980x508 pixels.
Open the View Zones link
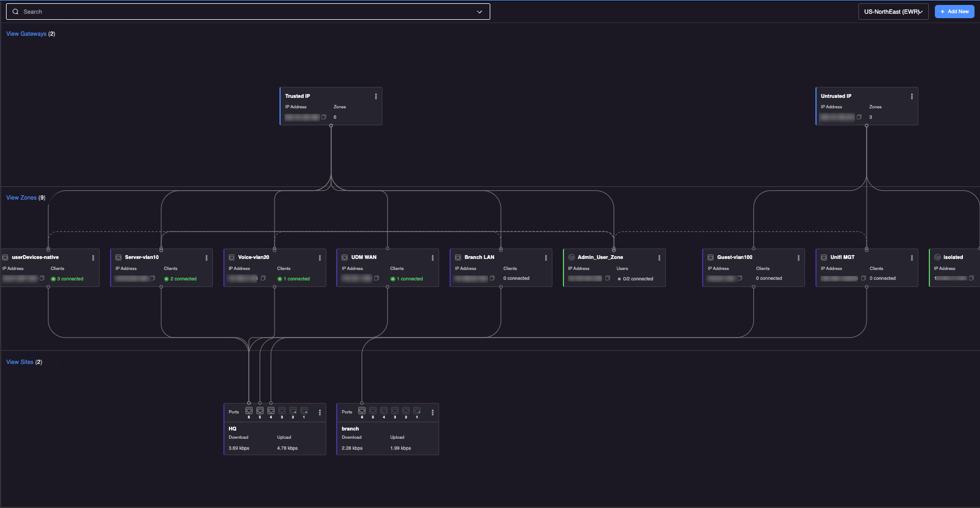[21, 198]
